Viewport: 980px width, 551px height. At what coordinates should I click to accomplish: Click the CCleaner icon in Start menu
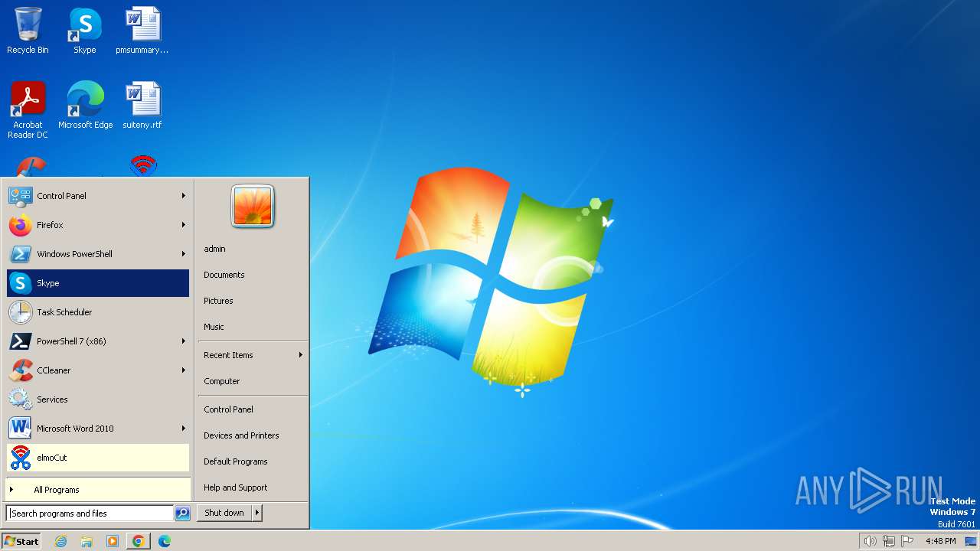21,370
